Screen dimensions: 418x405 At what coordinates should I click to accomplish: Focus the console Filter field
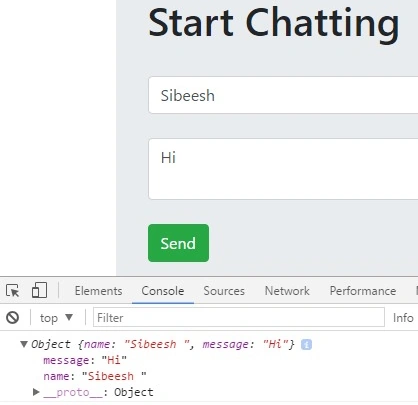[239, 317]
